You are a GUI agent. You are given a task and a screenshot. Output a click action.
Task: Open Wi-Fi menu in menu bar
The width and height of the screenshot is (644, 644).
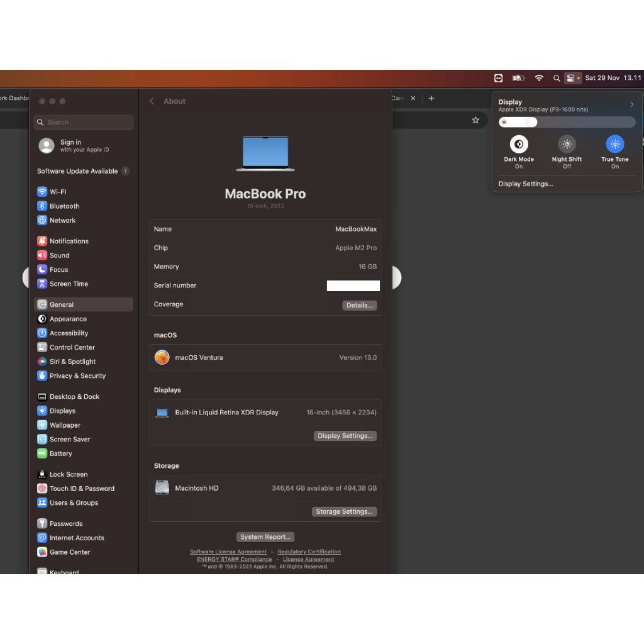(x=539, y=78)
